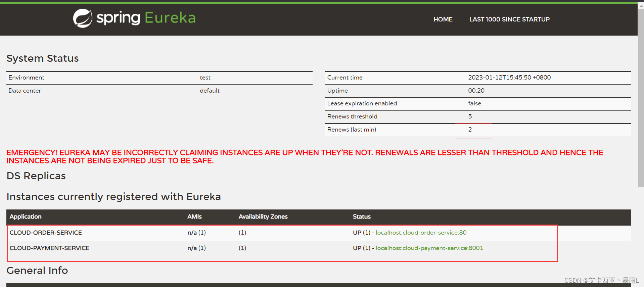Click the scrollbar up arrow
This screenshot has width=644, height=287.
point(641,6)
